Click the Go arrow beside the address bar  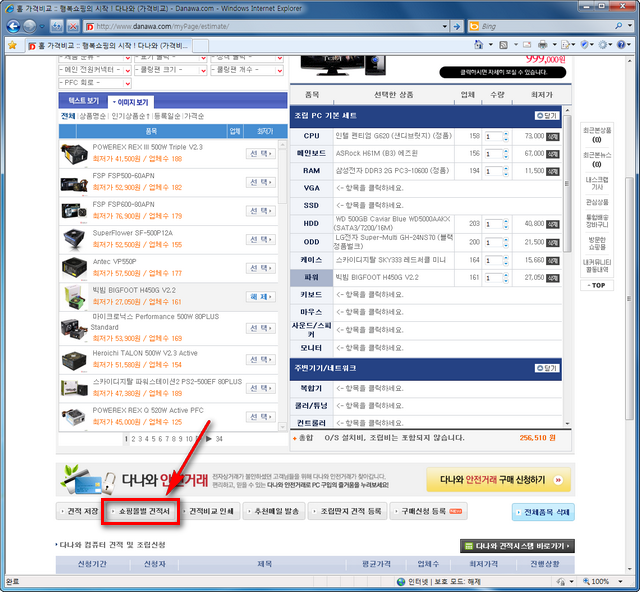pos(457,27)
